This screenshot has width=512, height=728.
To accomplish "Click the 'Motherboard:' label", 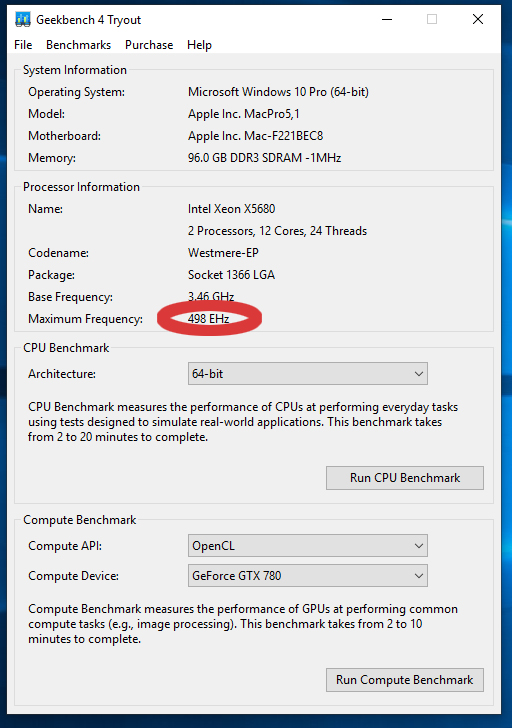I will pos(65,136).
